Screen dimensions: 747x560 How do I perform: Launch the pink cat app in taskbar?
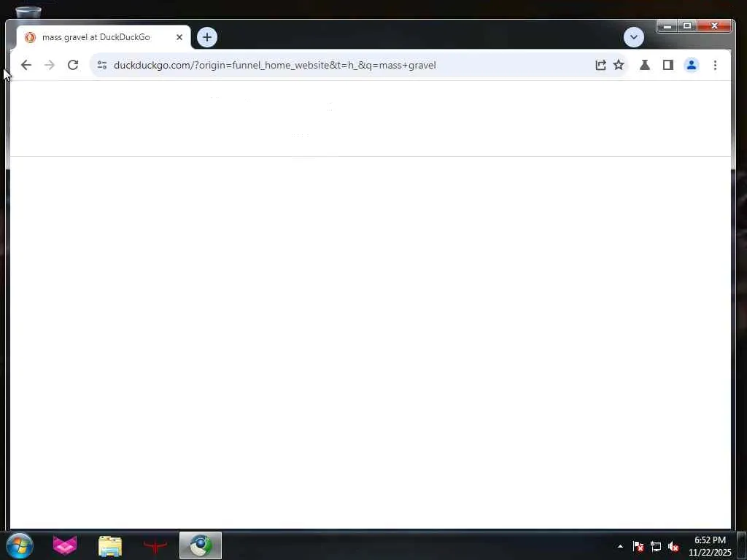pyautogui.click(x=65, y=545)
